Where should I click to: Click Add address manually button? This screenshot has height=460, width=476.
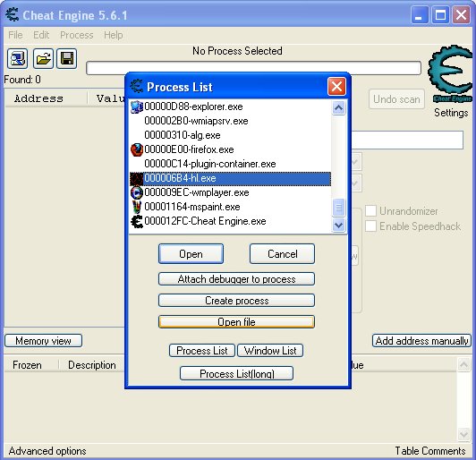click(x=422, y=341)
